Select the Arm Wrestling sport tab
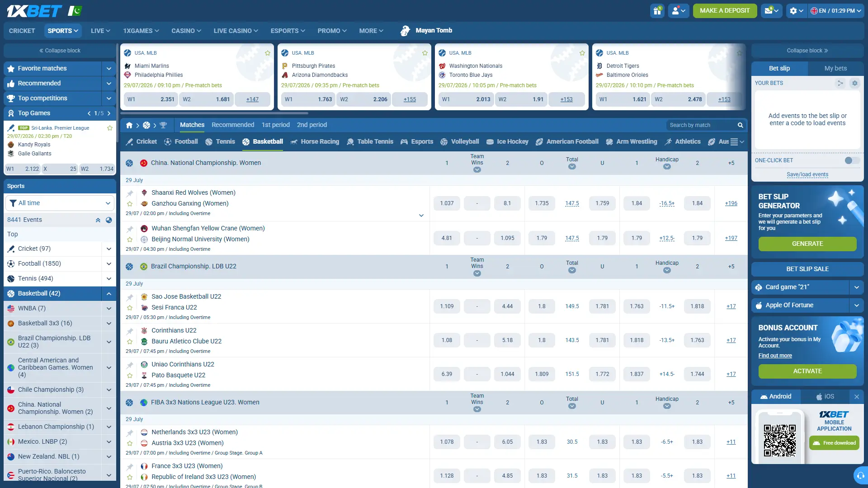868x488 pixels. tap(631, 142)
